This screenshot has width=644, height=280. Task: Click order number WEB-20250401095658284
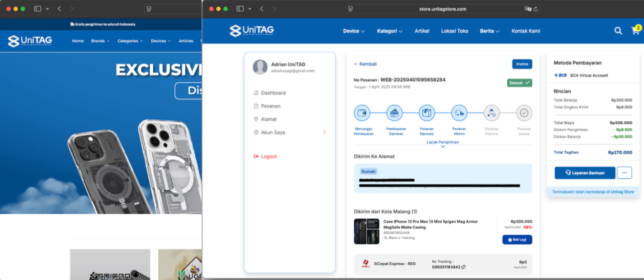coord(413,79)
